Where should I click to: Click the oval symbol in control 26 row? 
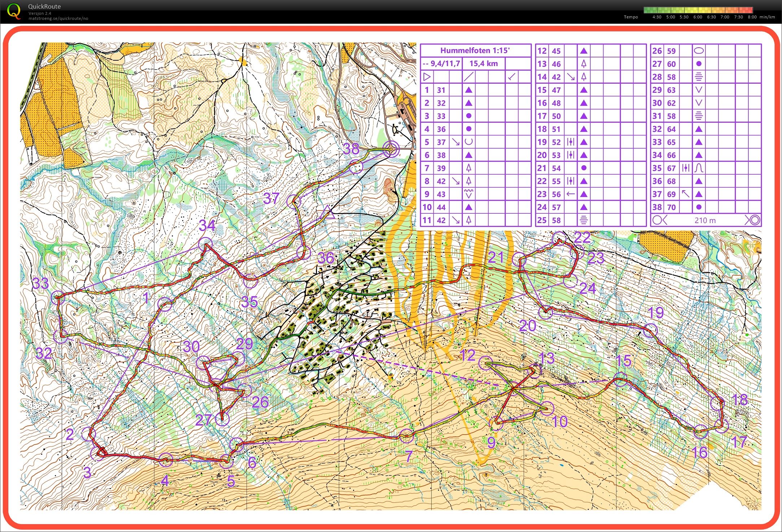click(699, 51)
